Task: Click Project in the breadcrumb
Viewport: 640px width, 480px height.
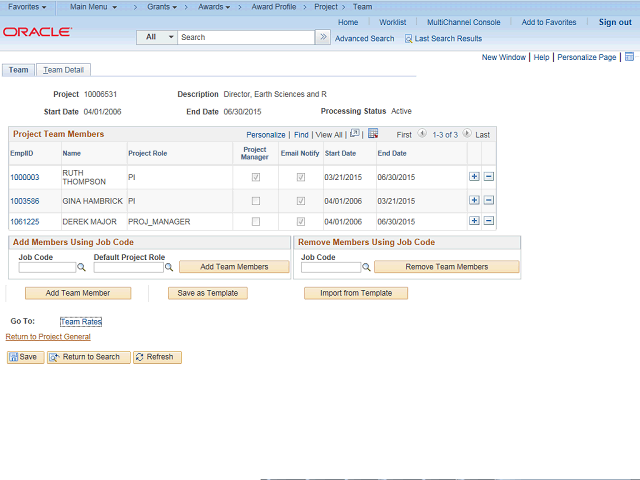Action: (326, 7)
